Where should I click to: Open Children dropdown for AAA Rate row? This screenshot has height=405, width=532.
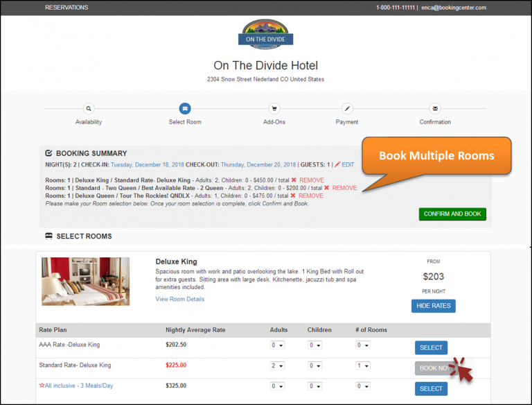tap(315, 345)
